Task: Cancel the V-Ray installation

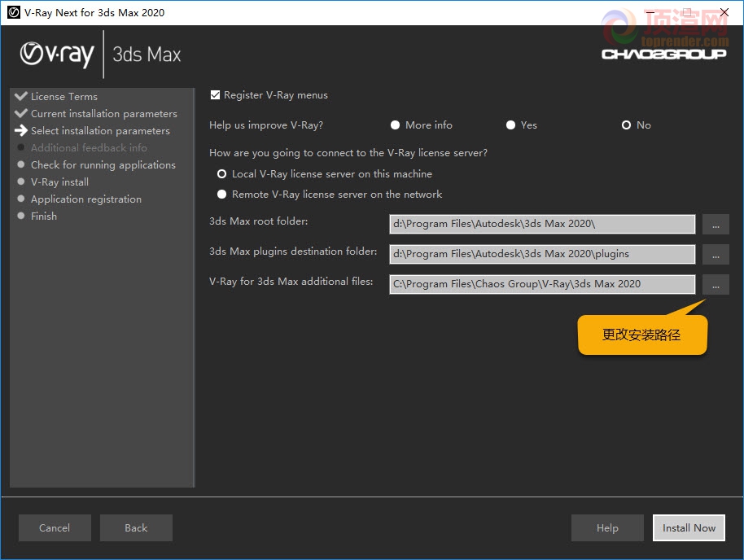Action: click(55, 527)
